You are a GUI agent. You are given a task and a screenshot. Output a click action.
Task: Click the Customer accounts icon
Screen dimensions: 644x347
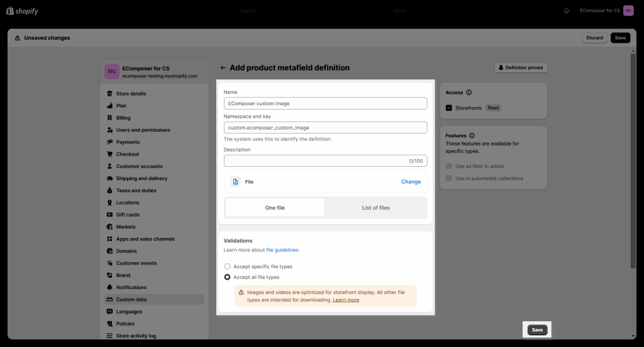109,166
